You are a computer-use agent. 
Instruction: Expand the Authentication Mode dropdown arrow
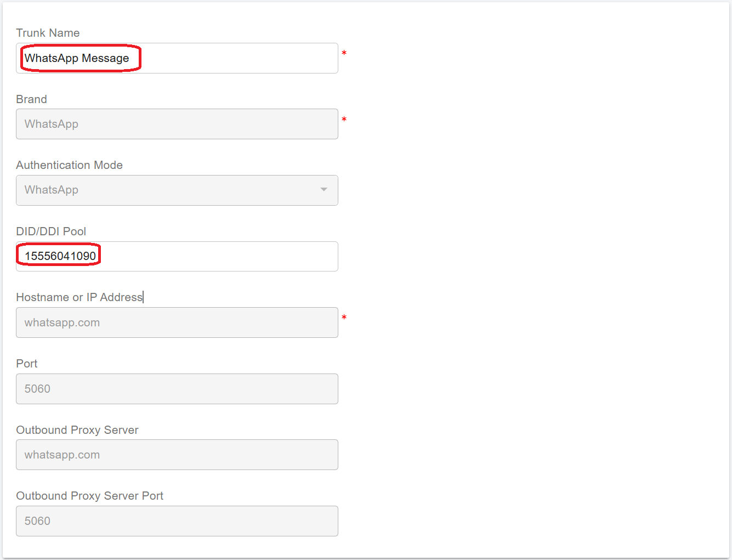(x=324, y=190)
